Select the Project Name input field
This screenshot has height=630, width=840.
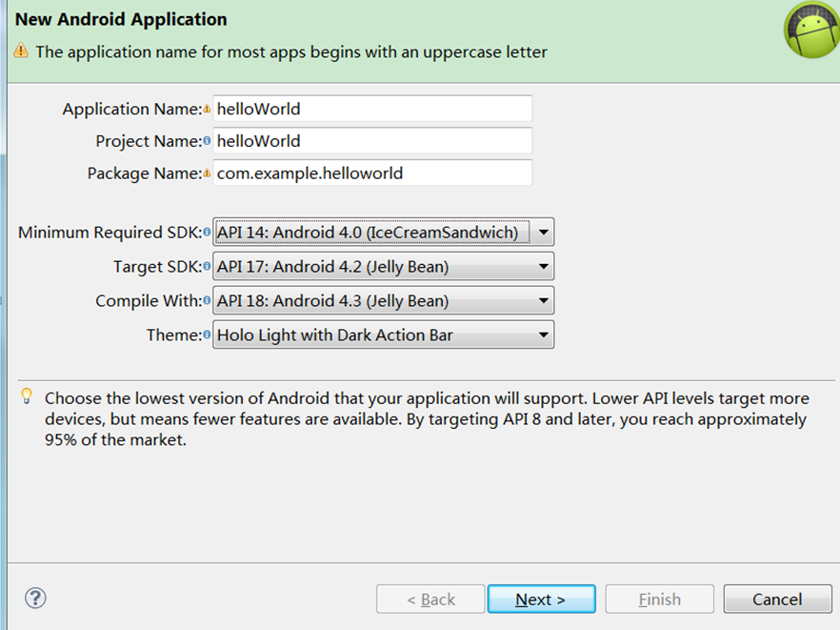pos(373,141)
